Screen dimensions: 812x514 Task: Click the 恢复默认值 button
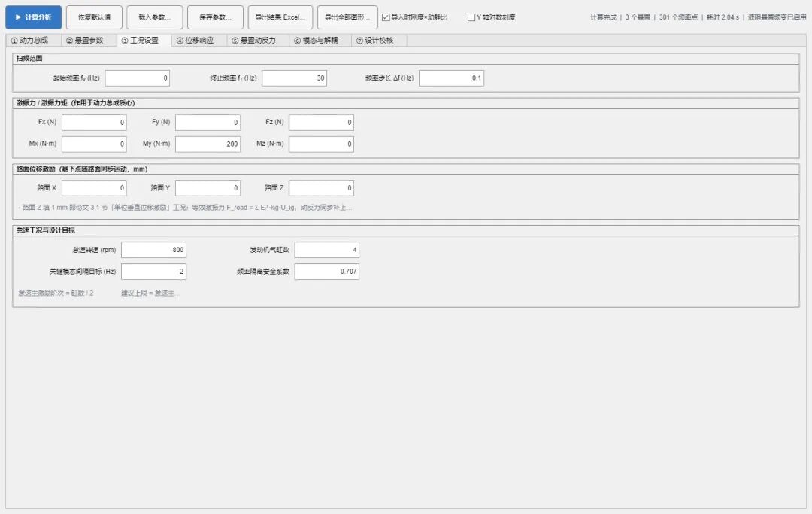[x=94, y=17]
